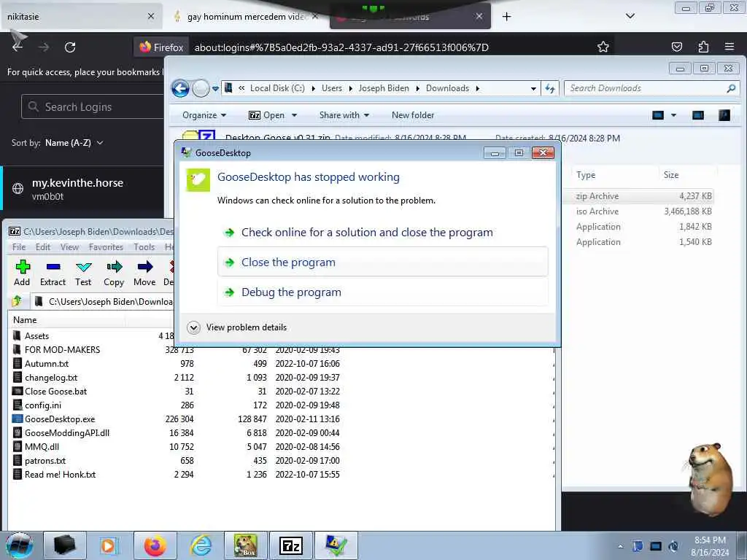This screenshot has height=560, width=747.
Task: Open Firefox from the taskbar
Action: [155, 545]
